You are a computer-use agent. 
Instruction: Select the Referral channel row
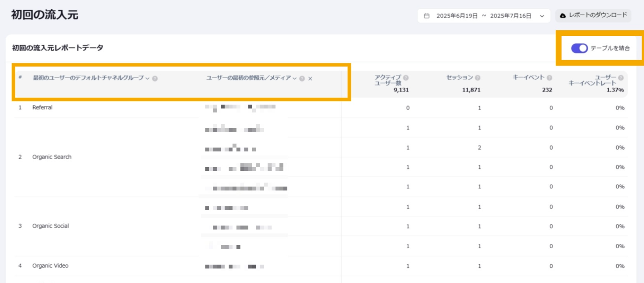point(42,108)
